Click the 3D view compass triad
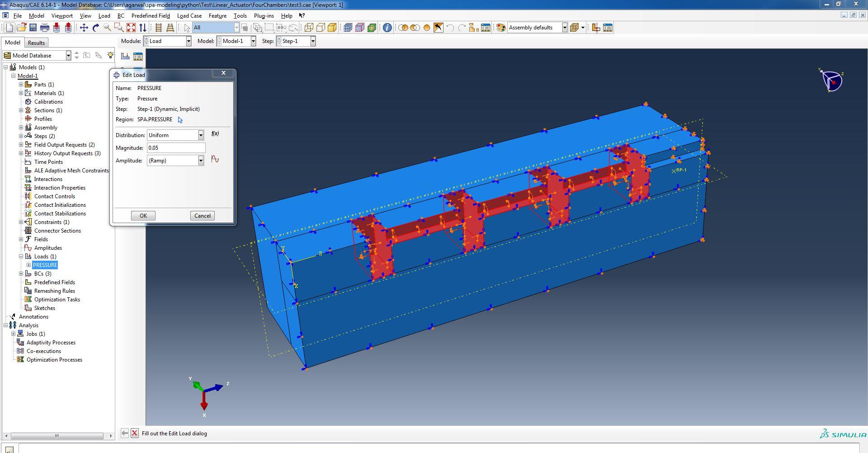 [x=831, y=81]
